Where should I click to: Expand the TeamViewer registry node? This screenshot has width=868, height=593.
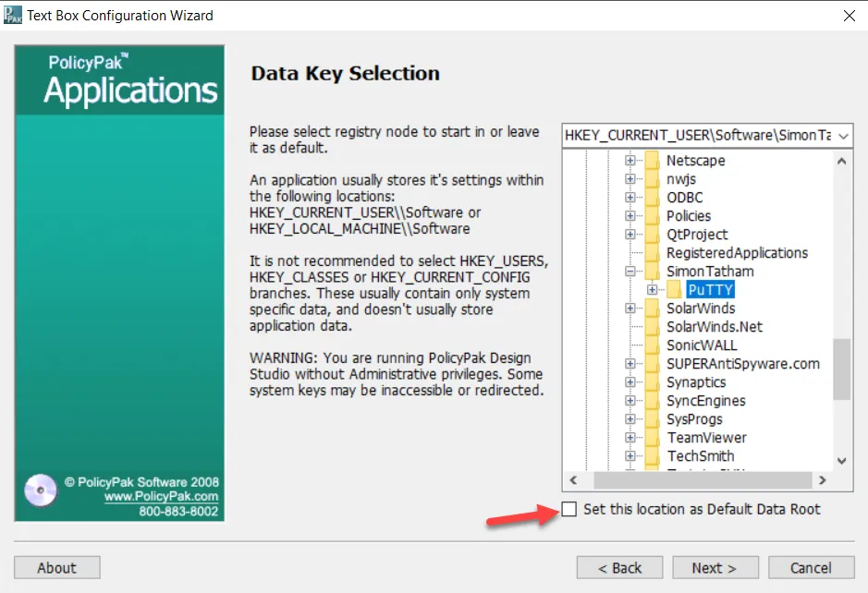pos(630,438)
